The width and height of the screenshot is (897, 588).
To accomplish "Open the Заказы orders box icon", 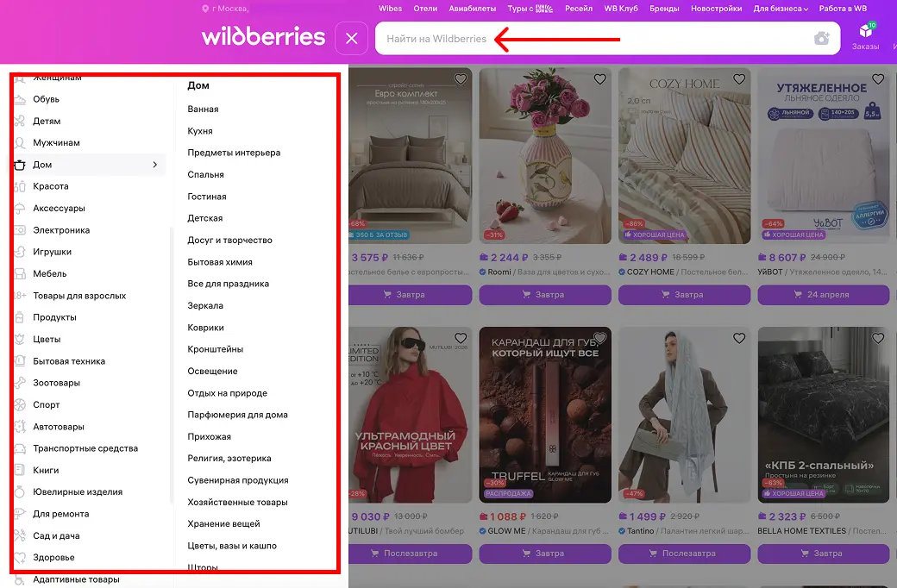I will [x=866, y=31].
